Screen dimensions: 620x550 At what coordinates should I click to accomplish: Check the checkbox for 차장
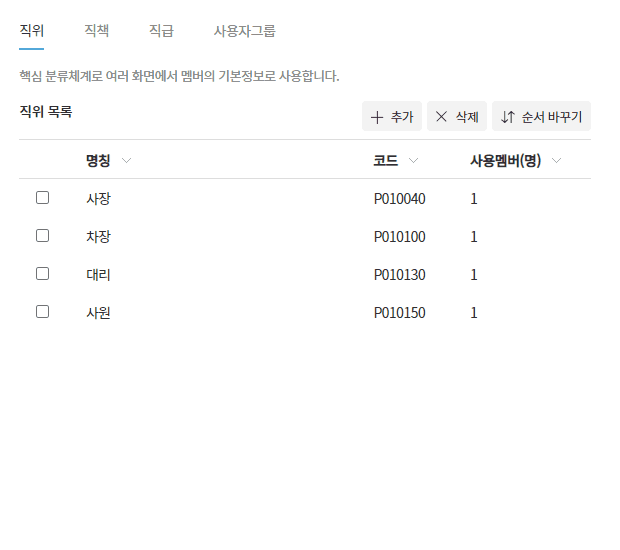click(x=42, y=236)
